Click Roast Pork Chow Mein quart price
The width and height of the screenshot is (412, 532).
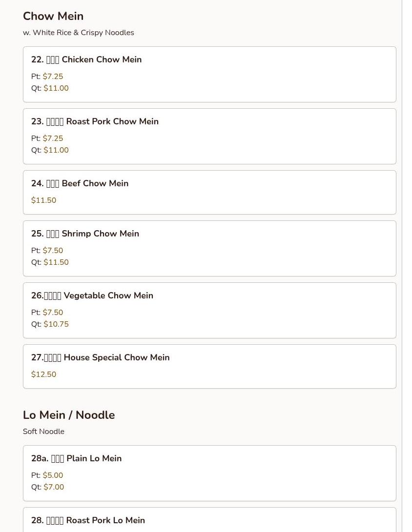pyautogui.click(x=56, y=150)
